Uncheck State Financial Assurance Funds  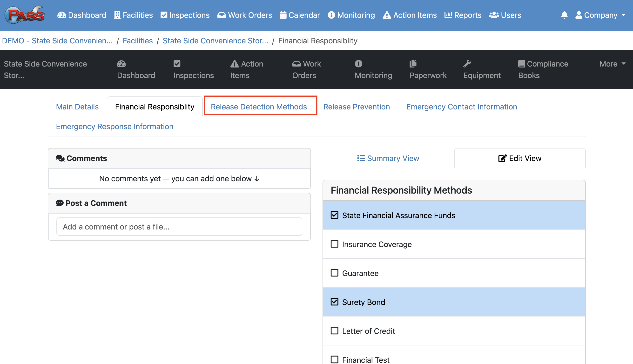334,215
